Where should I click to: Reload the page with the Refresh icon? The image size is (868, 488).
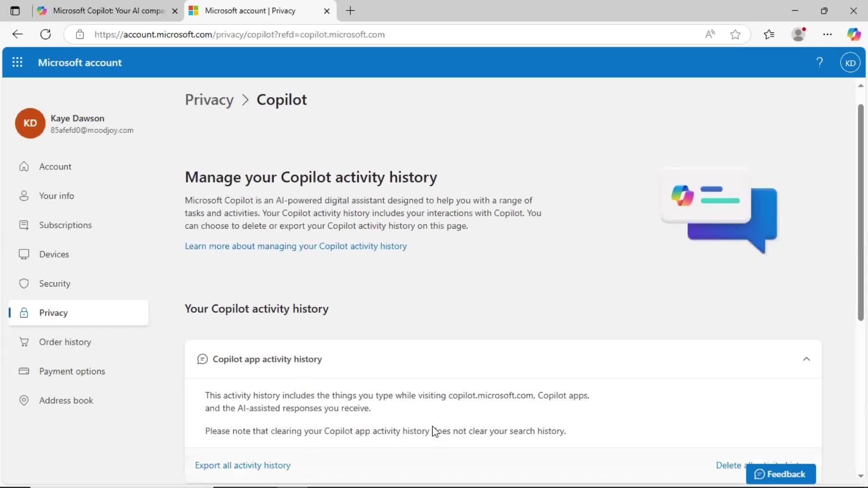[46, 34]
